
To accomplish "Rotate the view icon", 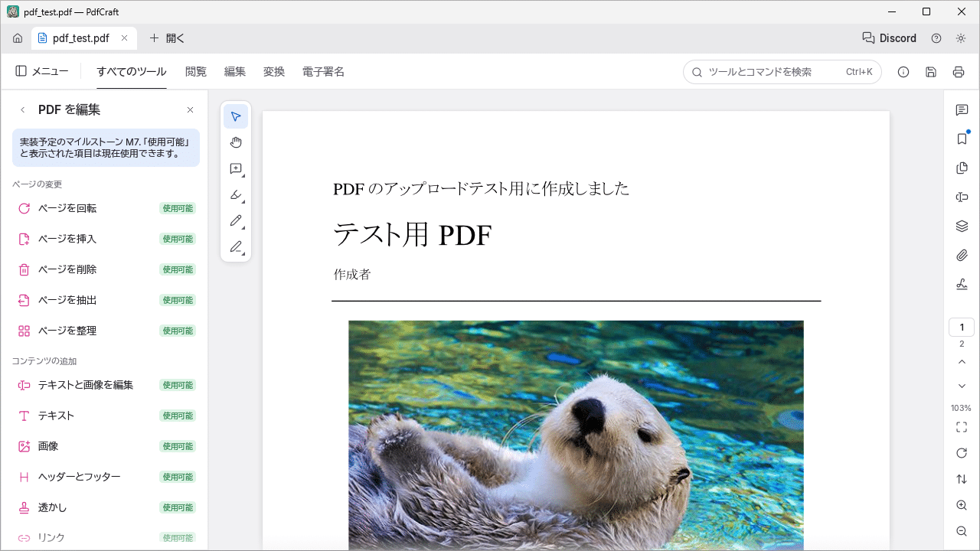I will click(x=962, y=453).
